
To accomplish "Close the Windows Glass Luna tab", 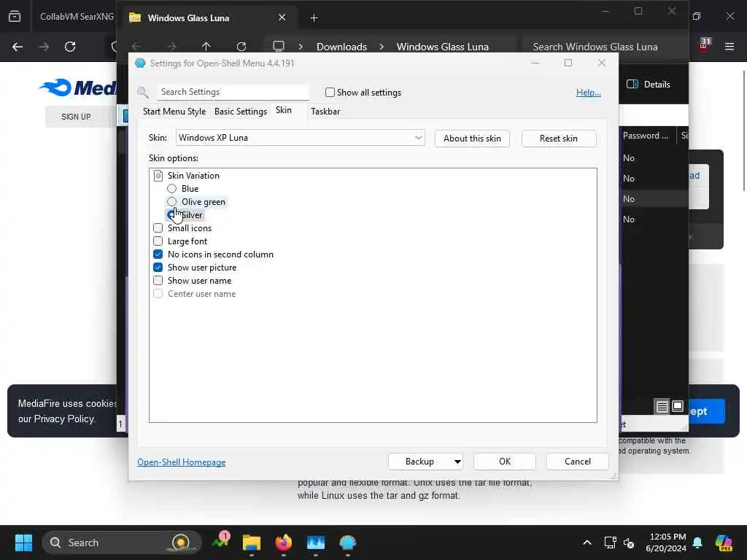I will point(282,17).
